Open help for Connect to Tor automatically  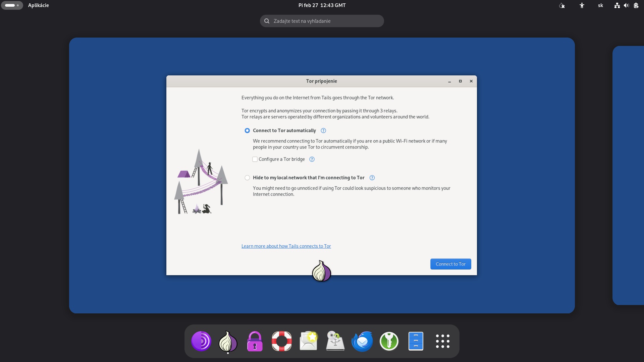click(323, 131)
